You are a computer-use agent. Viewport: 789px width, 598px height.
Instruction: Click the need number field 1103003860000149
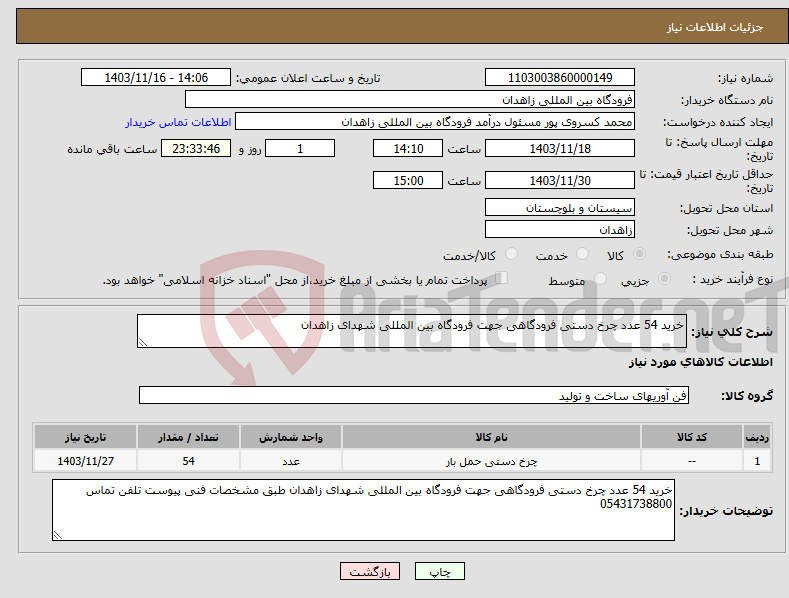pos(560,78)
